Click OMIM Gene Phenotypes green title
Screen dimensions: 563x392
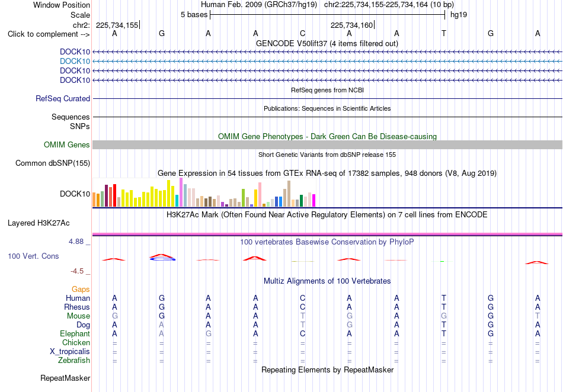pyautogui.click(x=327, y=137)
